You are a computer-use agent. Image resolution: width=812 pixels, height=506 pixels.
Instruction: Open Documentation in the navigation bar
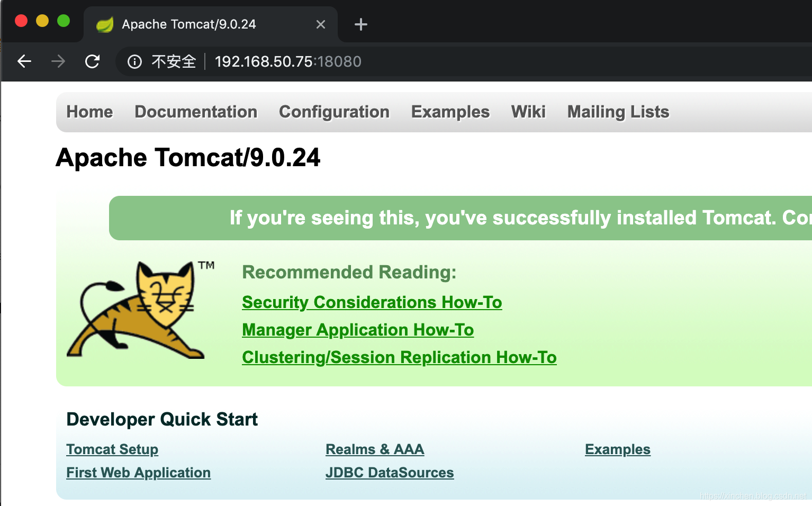(x=196, y=112)
